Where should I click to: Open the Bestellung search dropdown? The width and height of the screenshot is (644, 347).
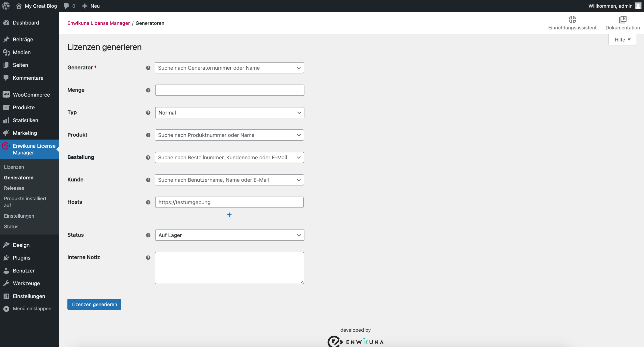click(x=229, y=157)
